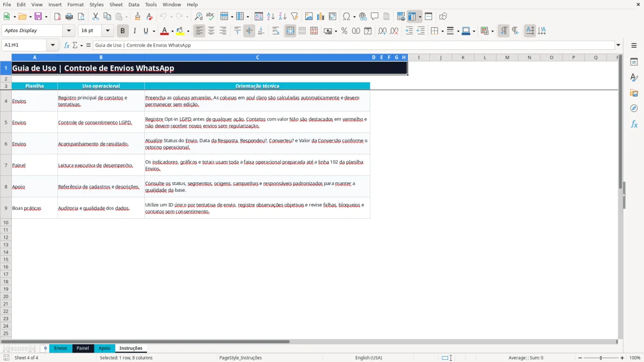Expand the Name Box dropdown
644x362 pixels.
click(x=53, y=45)
